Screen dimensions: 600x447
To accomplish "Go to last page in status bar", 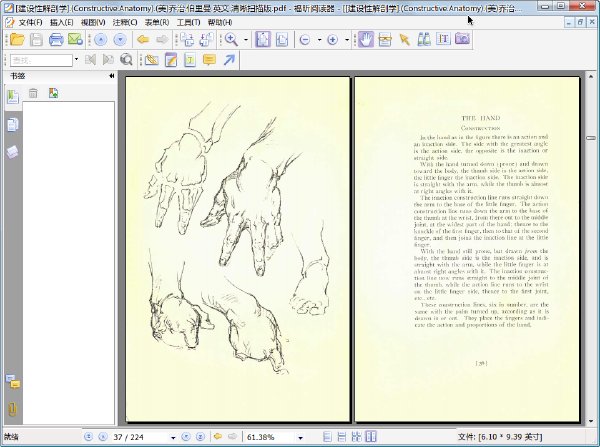I will [200, 436].
